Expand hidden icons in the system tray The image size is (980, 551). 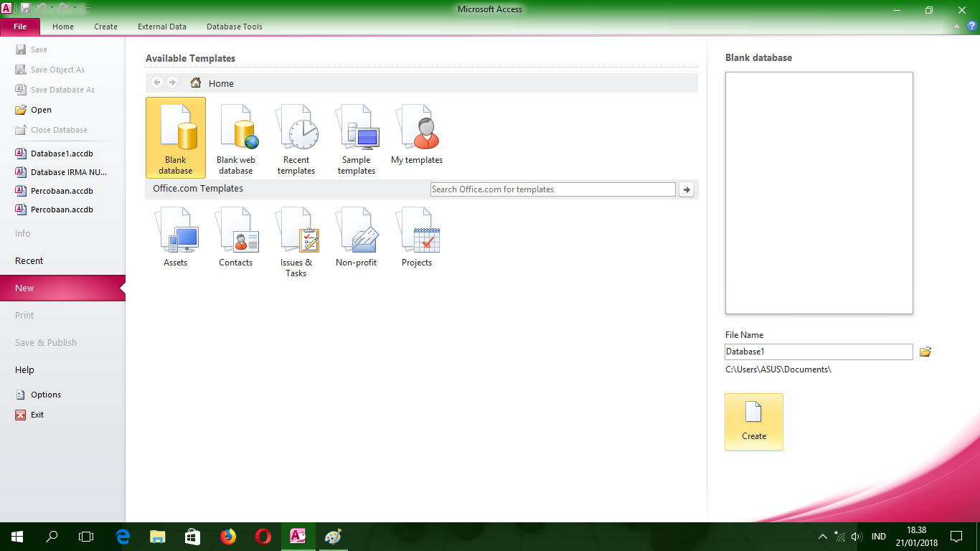click(822, 536)
